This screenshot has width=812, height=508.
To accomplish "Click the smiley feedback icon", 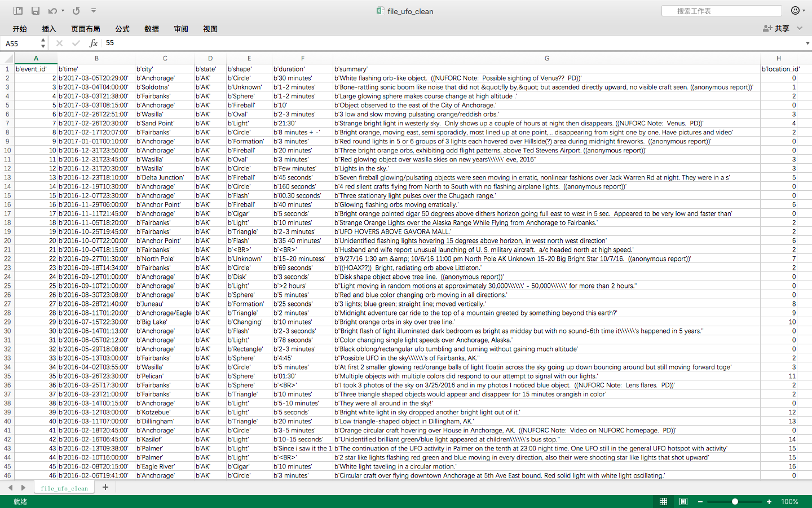I will coord(795,11).
